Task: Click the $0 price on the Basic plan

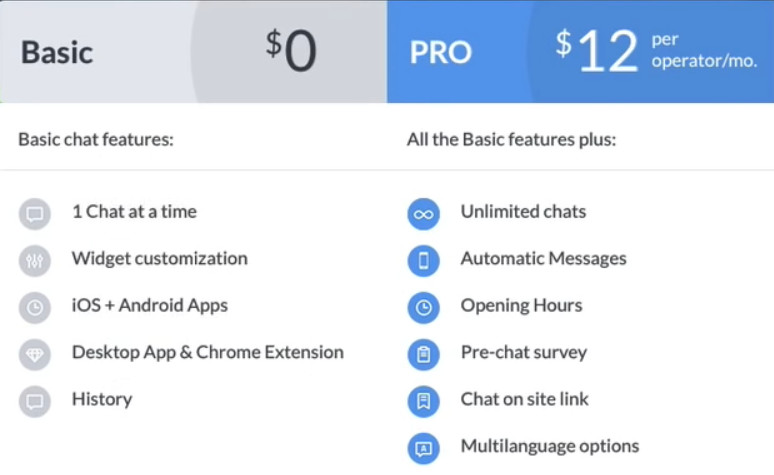Action: (291, 50)
